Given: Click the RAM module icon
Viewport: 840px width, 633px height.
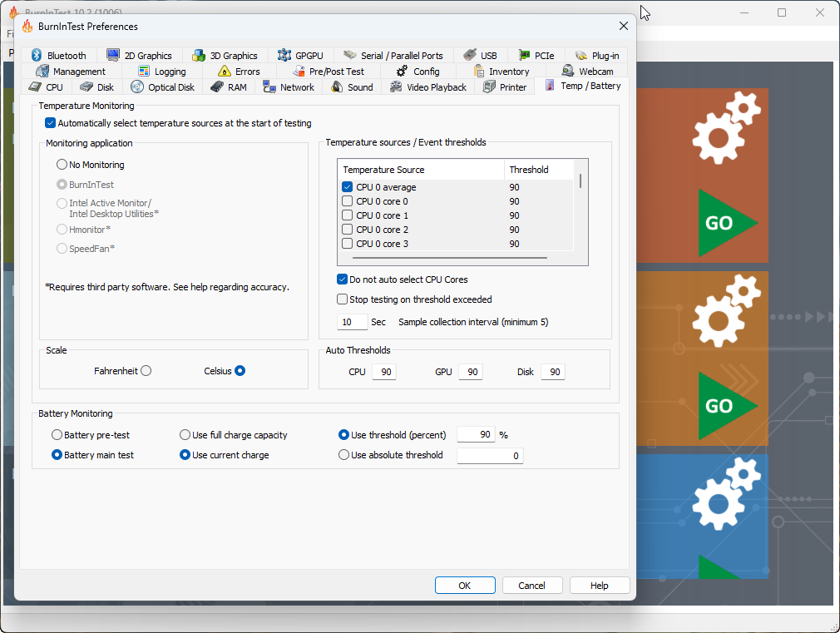Looking at the screenshot, I should click(217, 87).
